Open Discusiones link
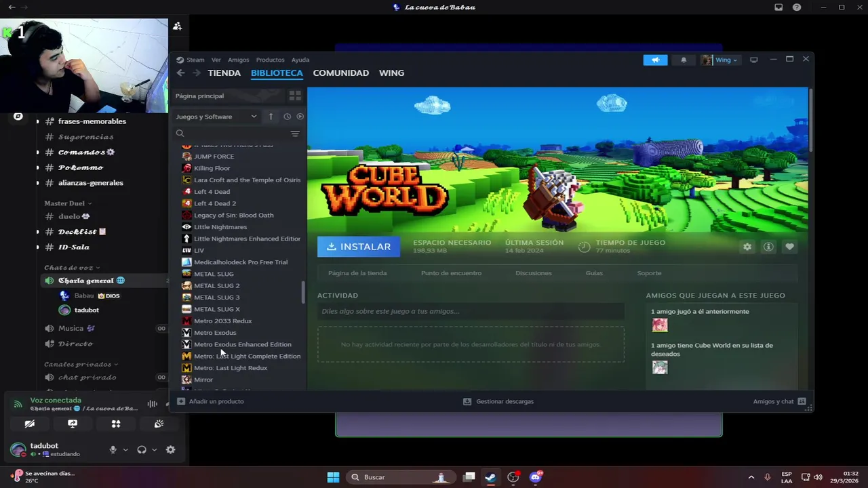Image resolution: width=868 pixels, height=488 pixels. coord(534,273)
